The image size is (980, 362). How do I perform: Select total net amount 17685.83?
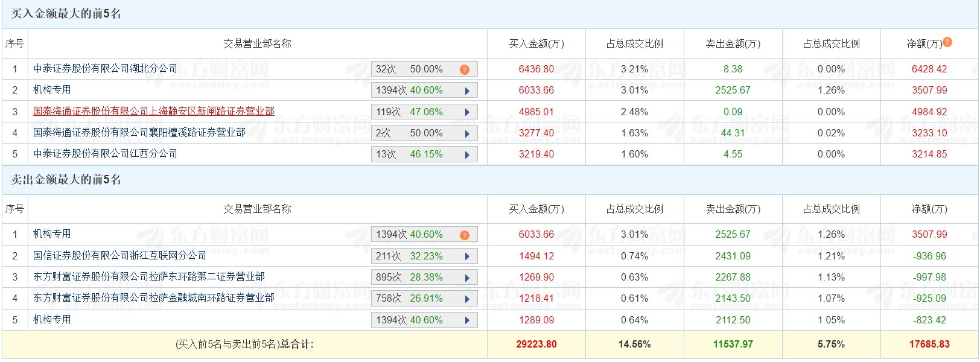click(929, 345)
